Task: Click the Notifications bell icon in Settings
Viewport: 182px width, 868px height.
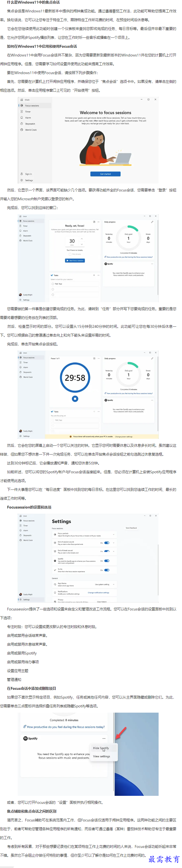Action: [55, 592]
